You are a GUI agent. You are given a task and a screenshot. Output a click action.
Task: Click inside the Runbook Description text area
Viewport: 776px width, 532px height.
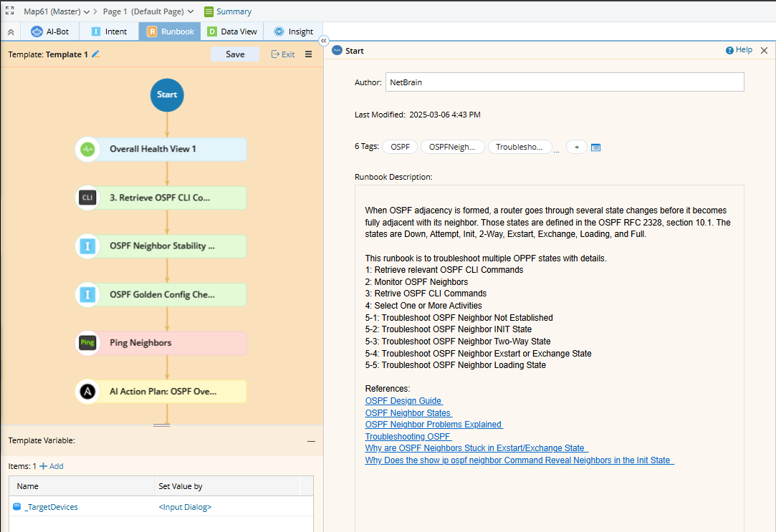[x=550, y=359]
